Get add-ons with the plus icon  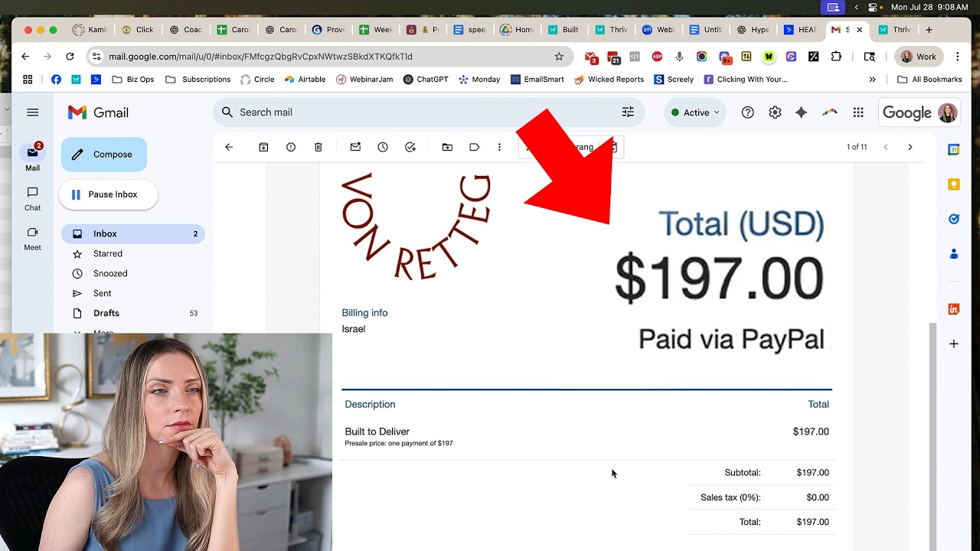[954, 344]
